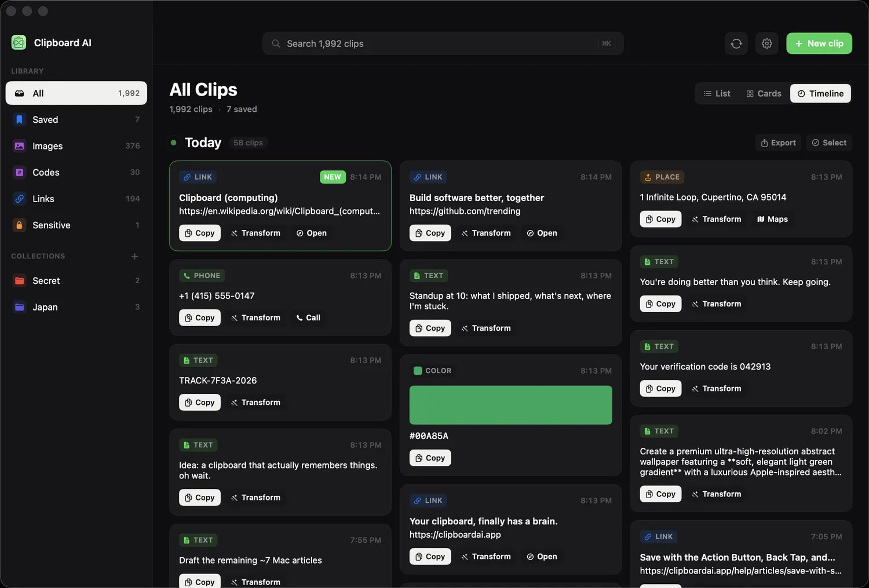Click the small COLOR tag swatch

pyautogui.click(x=417, y=371)
